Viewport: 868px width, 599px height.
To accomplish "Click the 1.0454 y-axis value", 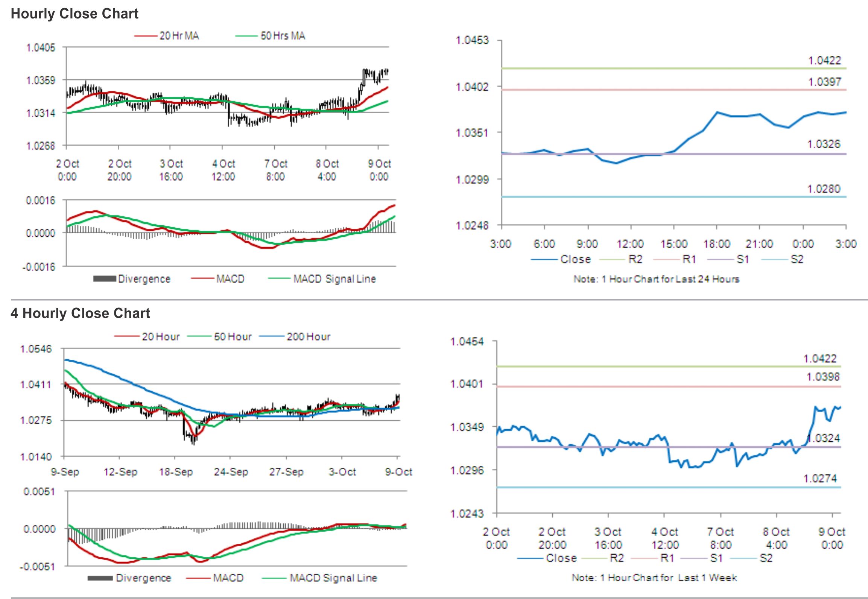I will [467, 342].
